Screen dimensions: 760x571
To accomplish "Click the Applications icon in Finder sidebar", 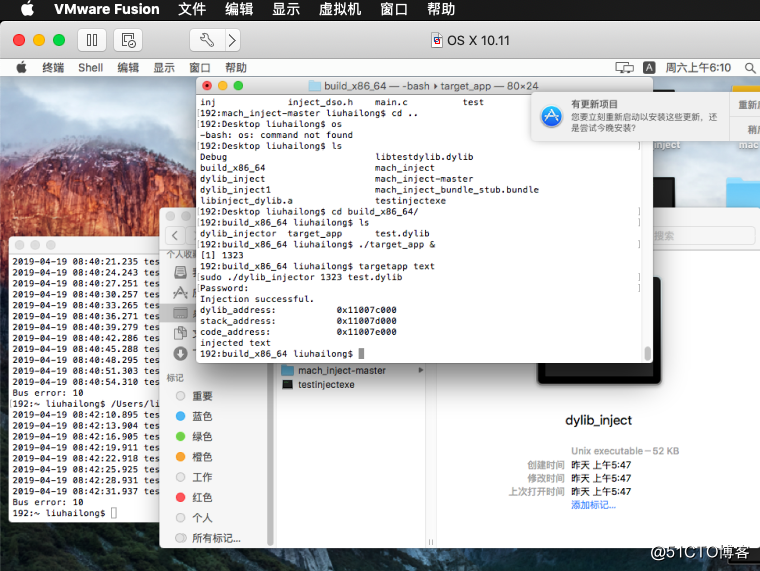I will click(180, 292).
